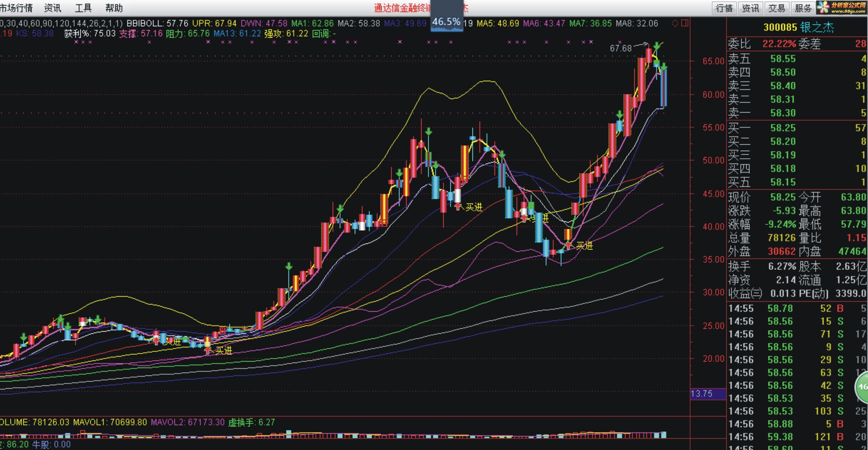The image size is (868, 450).
Task: Click the 股本 2.63亿 value
Action: pyautogui.click(x=851, y=266)
